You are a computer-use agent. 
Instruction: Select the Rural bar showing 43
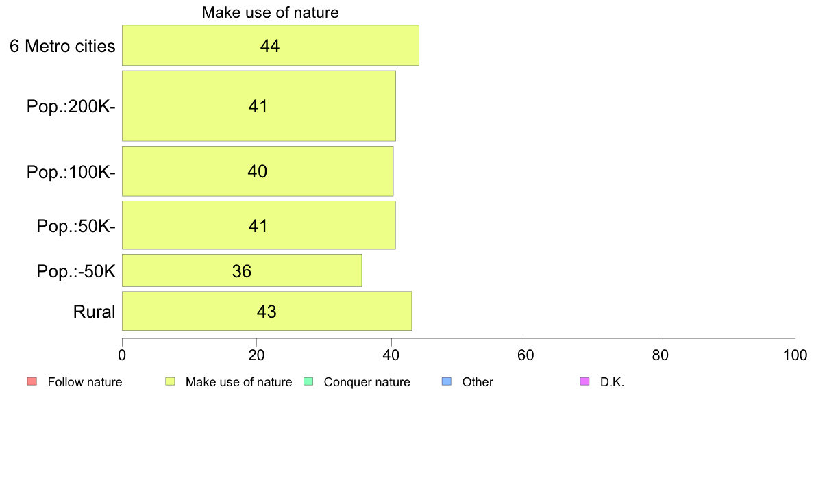click(x=267, y=311)
